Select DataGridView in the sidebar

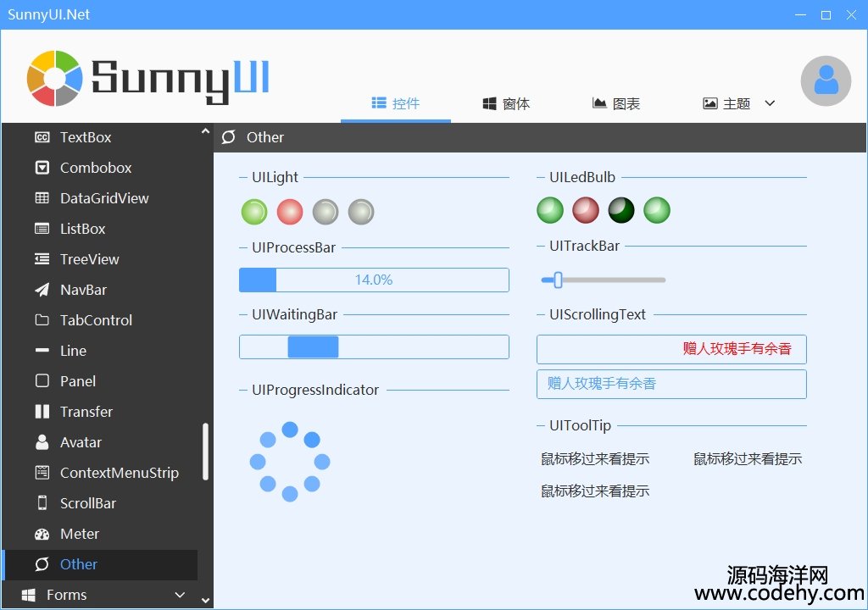[100, 197]
